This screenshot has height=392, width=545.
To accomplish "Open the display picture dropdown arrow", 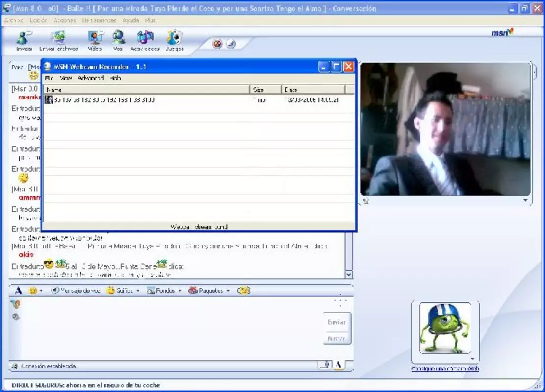I will point(473,358).
